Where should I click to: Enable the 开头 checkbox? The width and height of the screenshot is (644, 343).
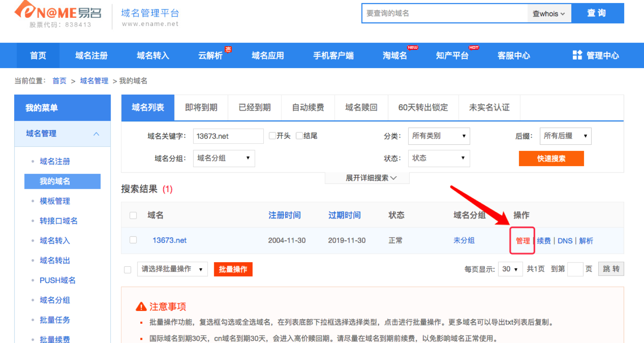pyautogui.click(x=272, y=136)
